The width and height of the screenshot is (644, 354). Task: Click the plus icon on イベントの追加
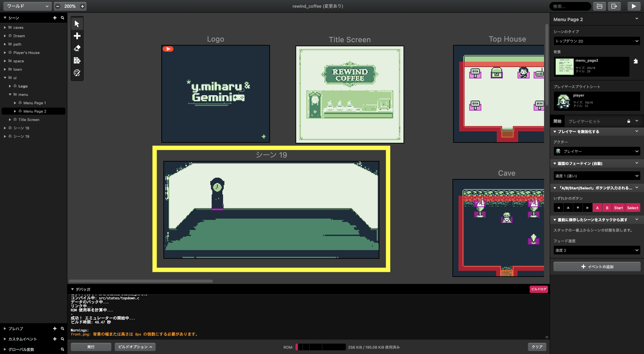pos(583,267)
